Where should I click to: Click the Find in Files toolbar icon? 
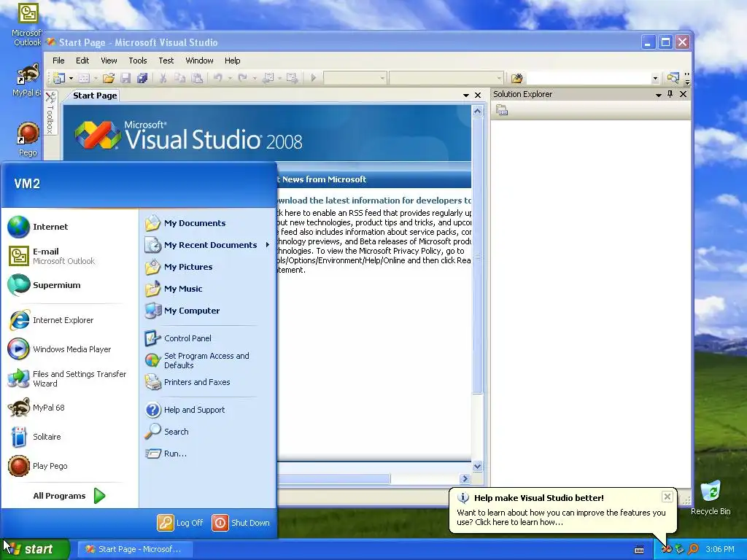(x=517, y=77)
